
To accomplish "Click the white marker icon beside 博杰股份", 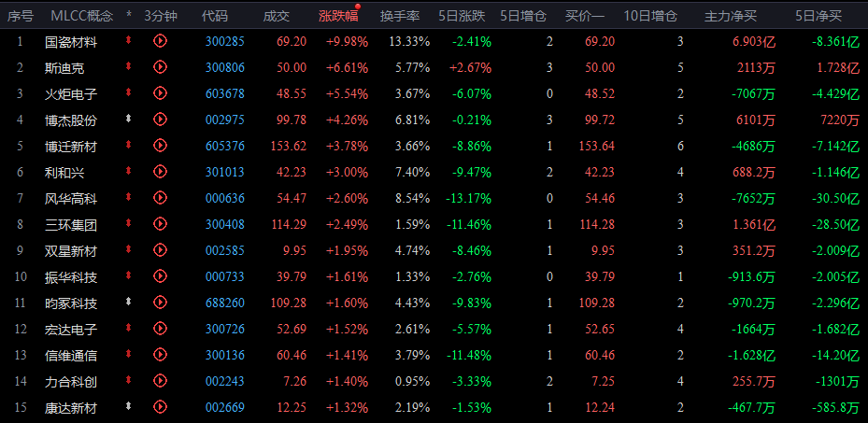I will click(129, 118).
